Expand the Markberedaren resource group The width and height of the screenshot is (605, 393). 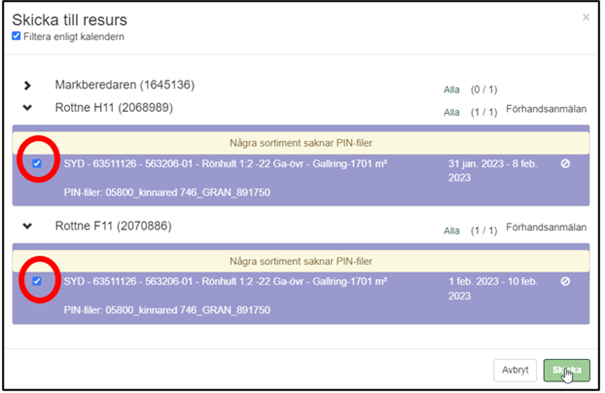click(x=27, y=85)
